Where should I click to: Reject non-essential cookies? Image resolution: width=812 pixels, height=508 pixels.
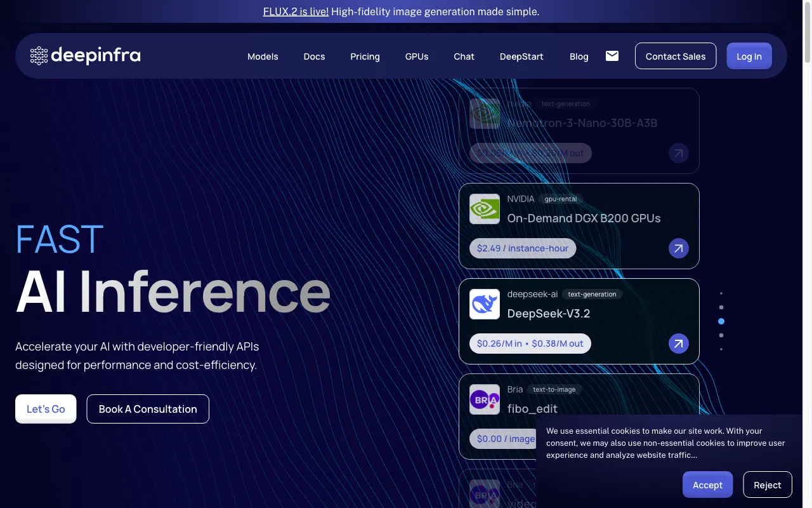(x=768, y=485)
